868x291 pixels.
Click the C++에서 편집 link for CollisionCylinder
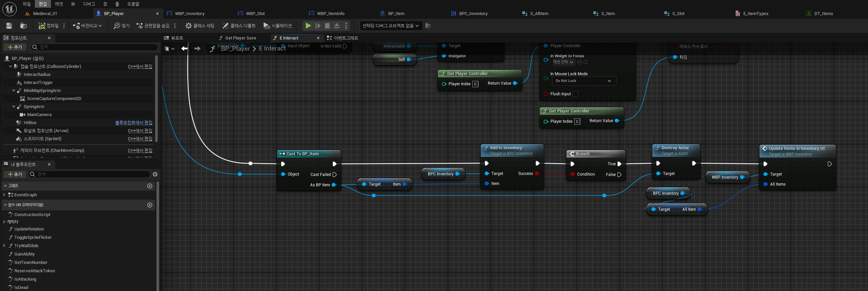click(140, 67)
